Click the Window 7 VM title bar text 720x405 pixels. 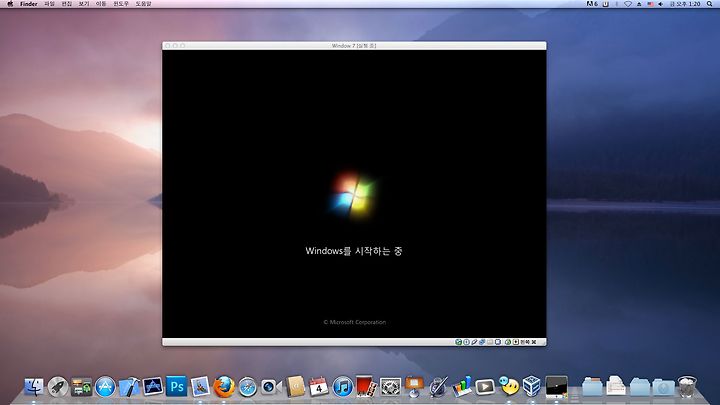(354, 45)
